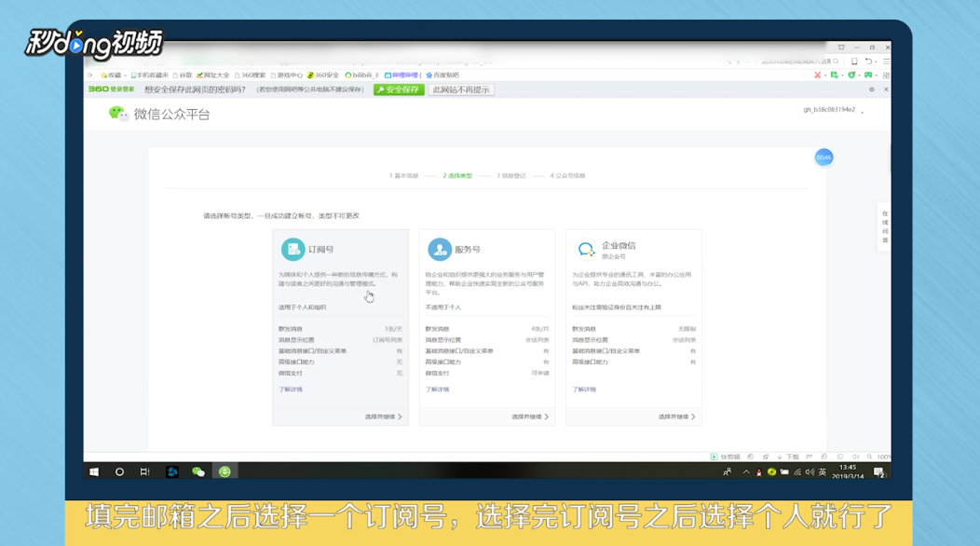Click the 企业微信 card icon
980x546 pixels.
pyautogui.click(x=586, y=250)
